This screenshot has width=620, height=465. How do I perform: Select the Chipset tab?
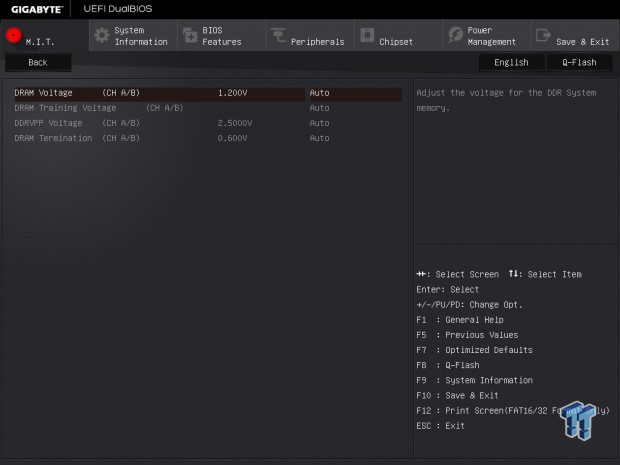click(x=398, y=36)
